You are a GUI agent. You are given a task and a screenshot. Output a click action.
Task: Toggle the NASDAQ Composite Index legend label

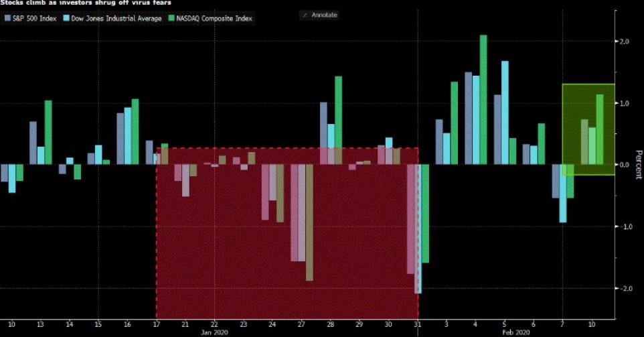(214, 19)
